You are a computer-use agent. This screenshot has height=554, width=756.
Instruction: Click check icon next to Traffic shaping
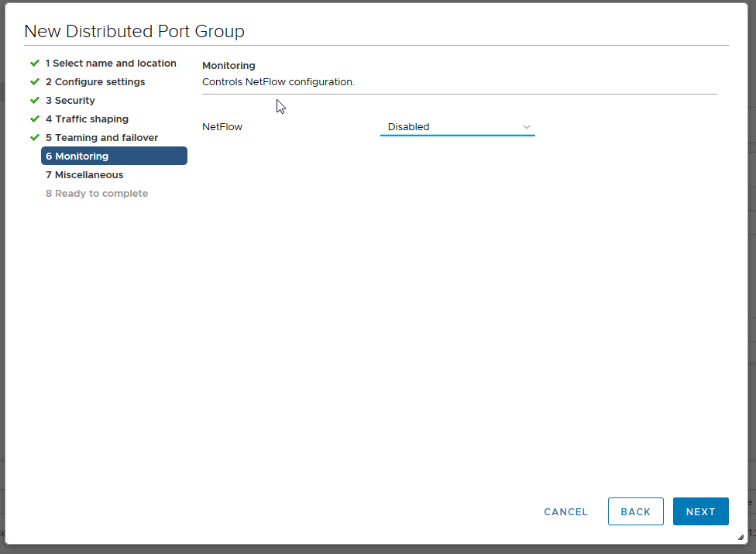(35, 119)
